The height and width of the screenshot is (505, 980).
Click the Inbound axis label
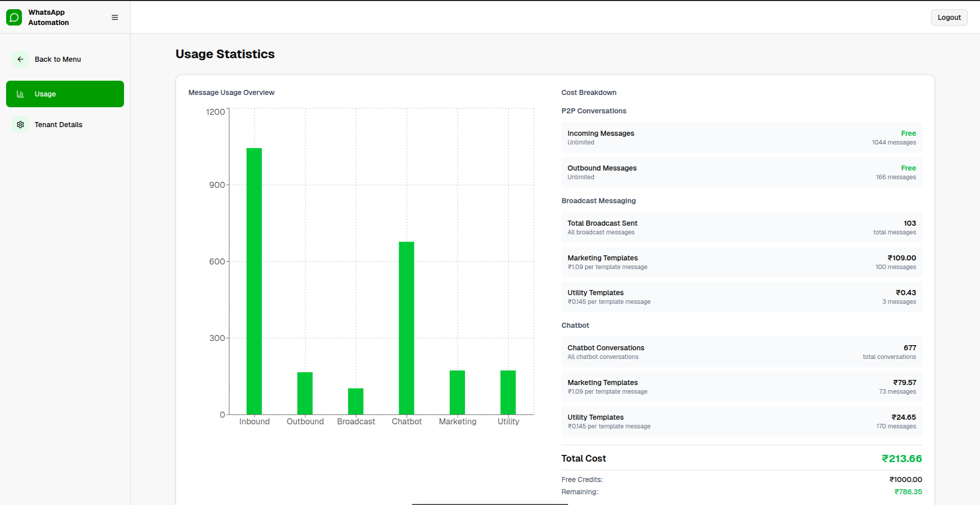point(254,421)
